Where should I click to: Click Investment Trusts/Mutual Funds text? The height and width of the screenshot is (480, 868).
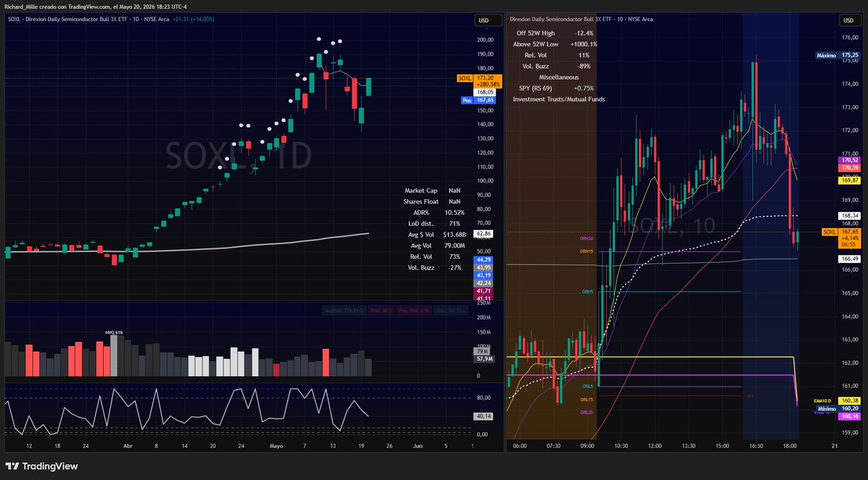click(558, 99)
